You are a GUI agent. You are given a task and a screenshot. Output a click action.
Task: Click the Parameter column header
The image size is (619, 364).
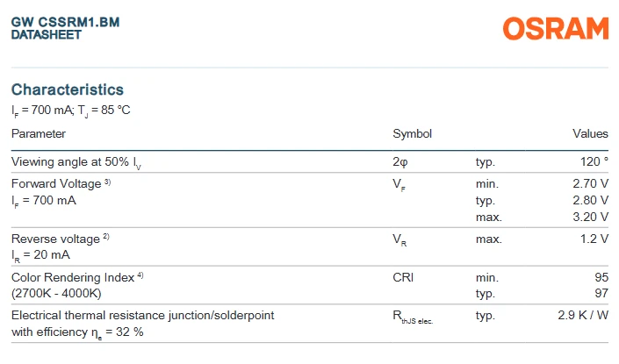coord(39,133)
